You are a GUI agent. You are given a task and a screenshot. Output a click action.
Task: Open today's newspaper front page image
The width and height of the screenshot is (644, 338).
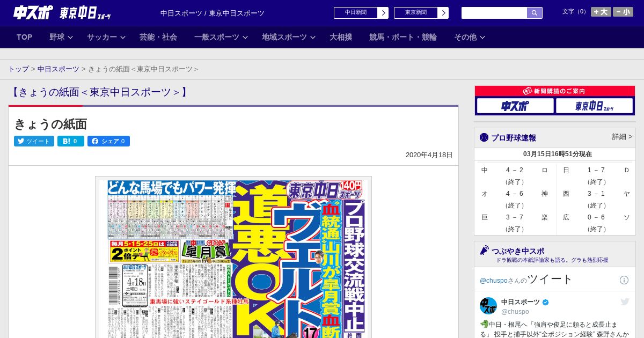(233, 257)
